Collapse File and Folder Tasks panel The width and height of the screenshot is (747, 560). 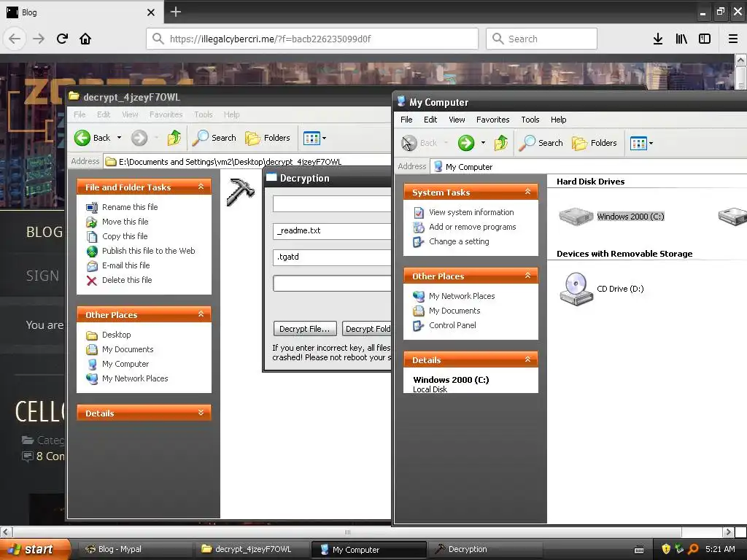[x=201, y=187]
